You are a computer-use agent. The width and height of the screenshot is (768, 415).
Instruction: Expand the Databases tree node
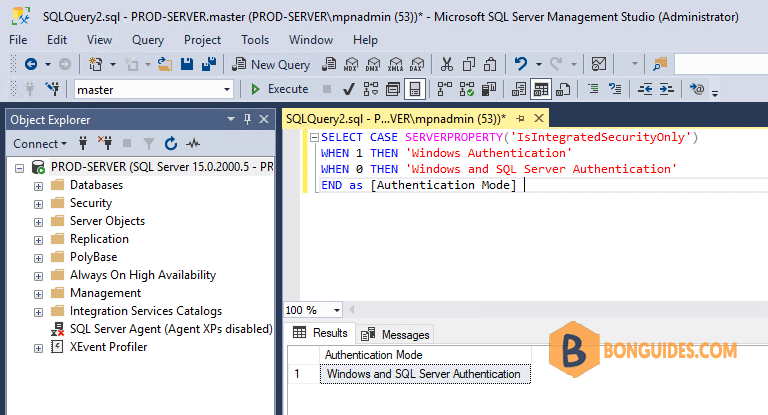pyautogui.click(x=38, y=186)
